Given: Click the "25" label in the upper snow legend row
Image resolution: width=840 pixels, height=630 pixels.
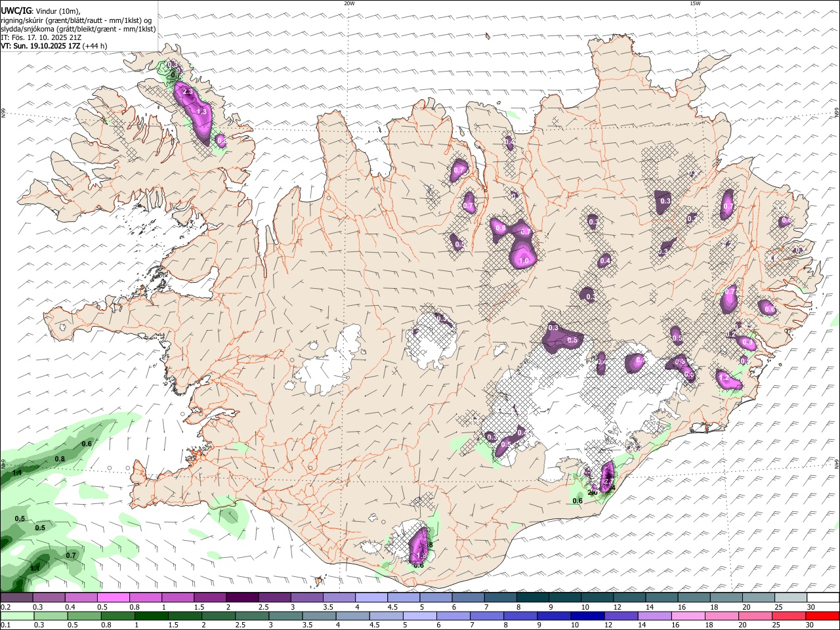Looking at the screenshot, I should (x=778, y=608).
